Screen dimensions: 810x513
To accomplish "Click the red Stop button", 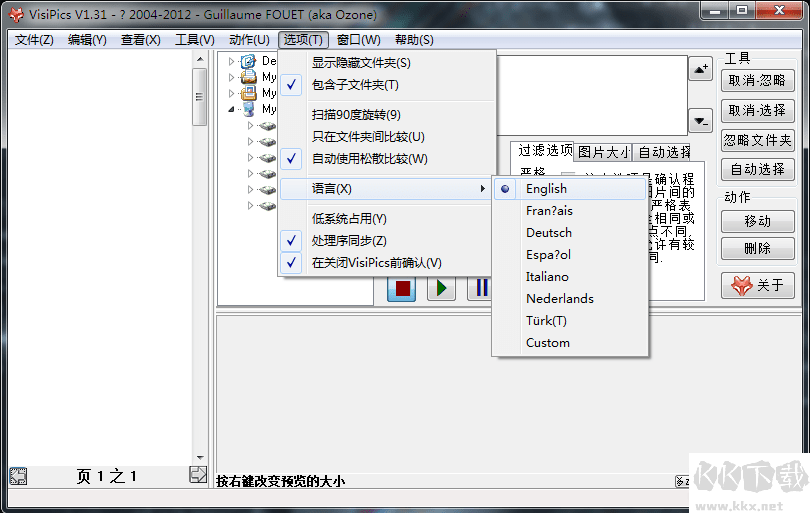I will pyautogui.click(x=401, y=288).
